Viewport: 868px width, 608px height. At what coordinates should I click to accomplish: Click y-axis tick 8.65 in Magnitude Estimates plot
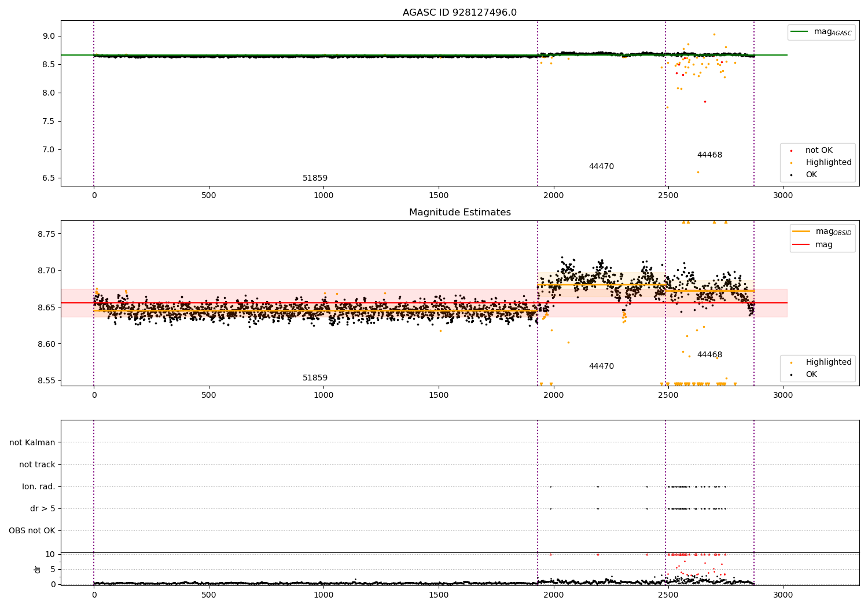46,307
